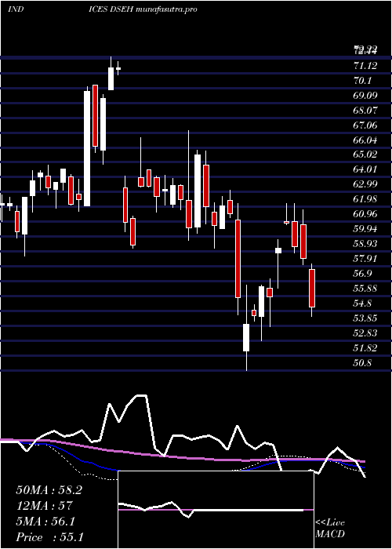Viewport: 392px width, 549px height.
Task: Click the last red candlestick at far right
Action: click(x=311, y=288)
